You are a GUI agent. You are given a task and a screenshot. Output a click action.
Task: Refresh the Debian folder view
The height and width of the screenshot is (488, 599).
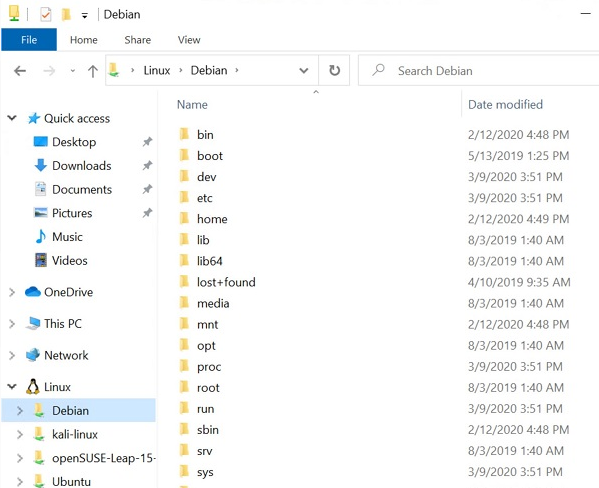pos(334,70)
